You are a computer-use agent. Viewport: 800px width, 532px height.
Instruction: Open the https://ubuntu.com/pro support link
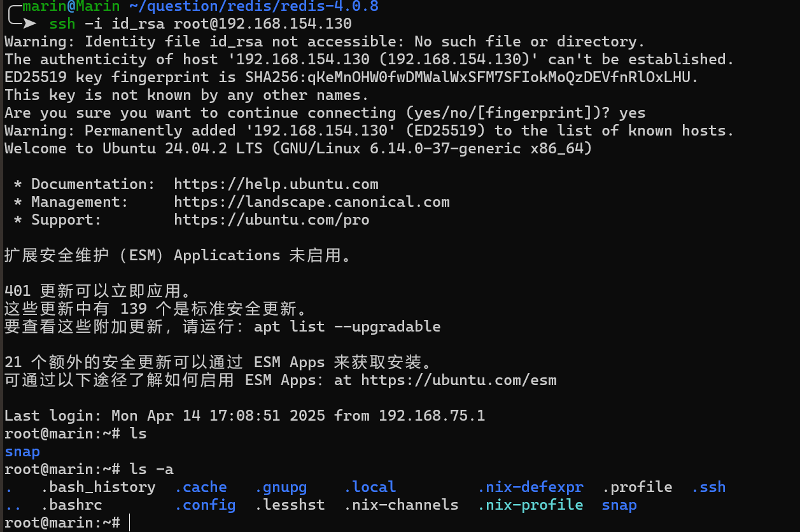(x=271, y=220)
